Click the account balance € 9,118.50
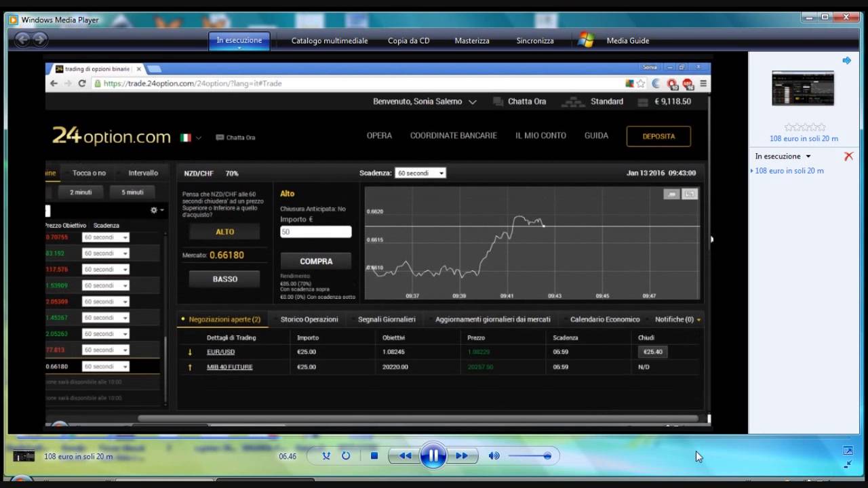868x488 pixels. (672, 102)
